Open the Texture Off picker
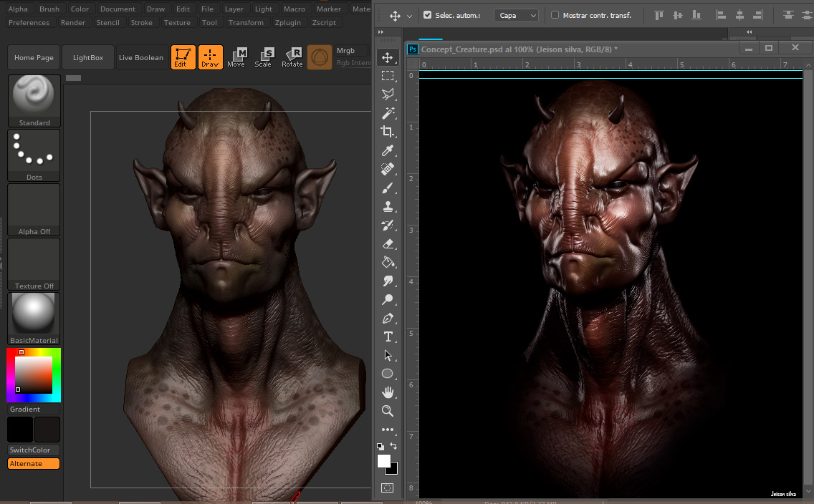814x504 pixels. click(x=34, y=264)
